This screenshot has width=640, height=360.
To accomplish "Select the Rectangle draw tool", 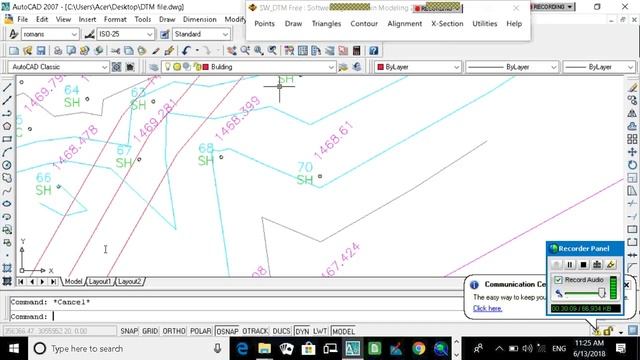I will (7, 139).
